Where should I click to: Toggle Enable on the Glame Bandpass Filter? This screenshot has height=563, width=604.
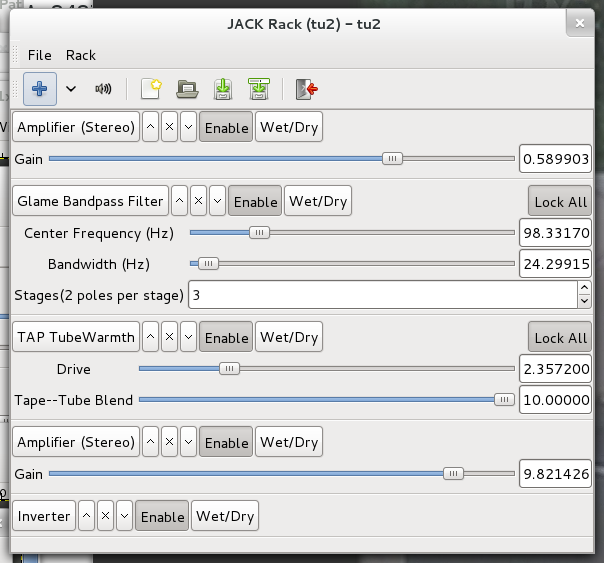255,201
